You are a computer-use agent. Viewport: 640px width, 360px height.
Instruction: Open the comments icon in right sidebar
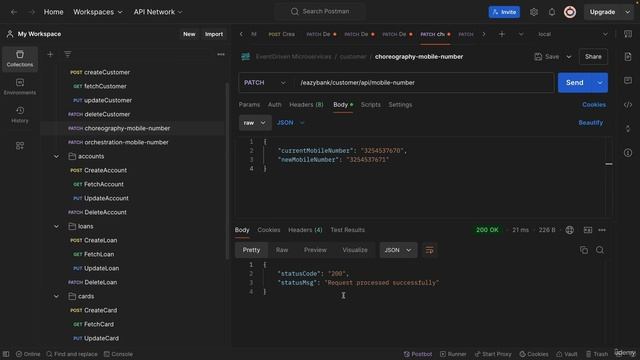tap(628, 80)
